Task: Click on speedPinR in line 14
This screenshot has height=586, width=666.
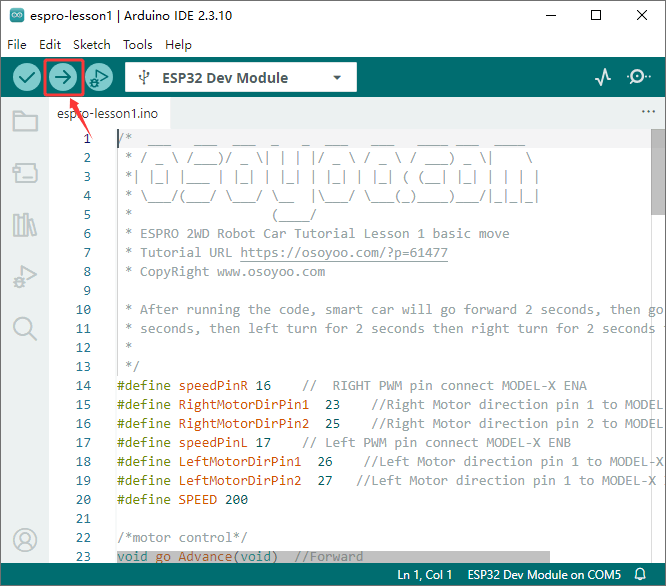Action: 213,386
